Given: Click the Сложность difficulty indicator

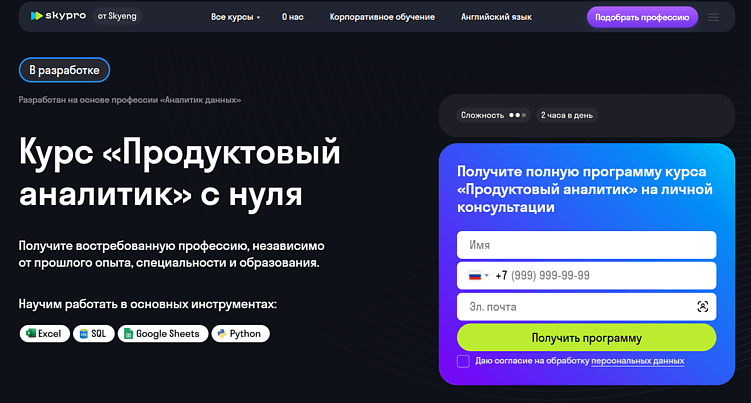Looking at the screenshot, I should (493, 115).
